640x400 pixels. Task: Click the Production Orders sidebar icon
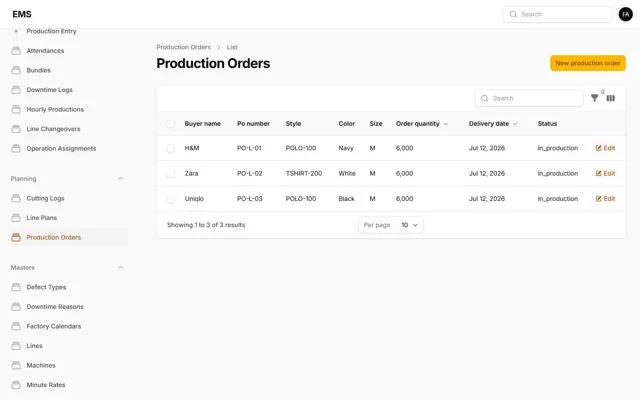[x=16, y=238]
